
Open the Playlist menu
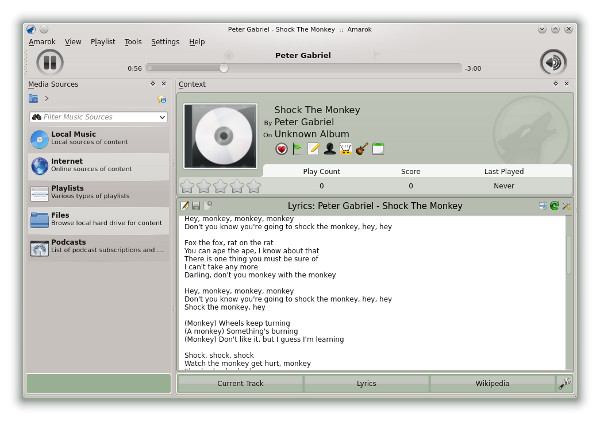103,41
